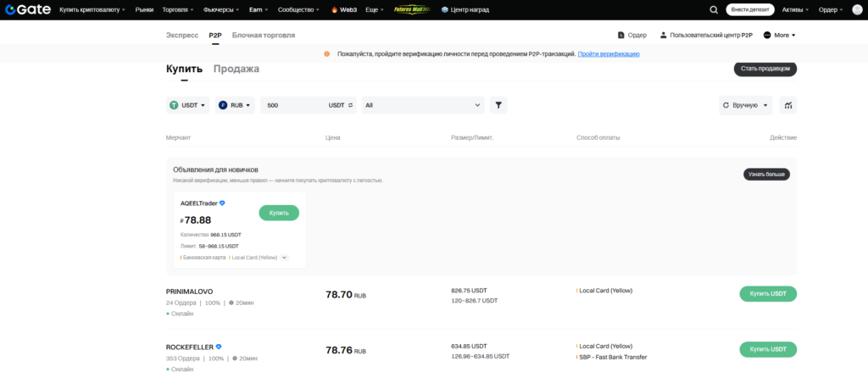Switch to the Экспресс tab
This screenshot has width=868, height=378.
pos(182,35)
